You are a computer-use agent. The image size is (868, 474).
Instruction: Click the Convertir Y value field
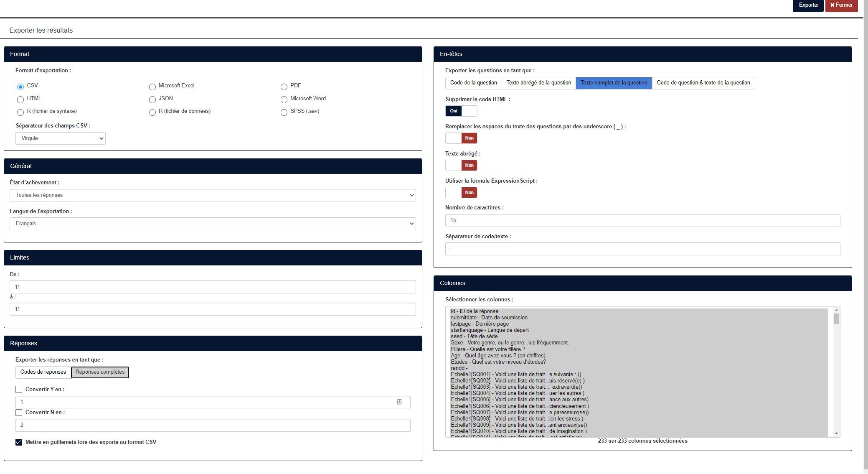[213, 402]
